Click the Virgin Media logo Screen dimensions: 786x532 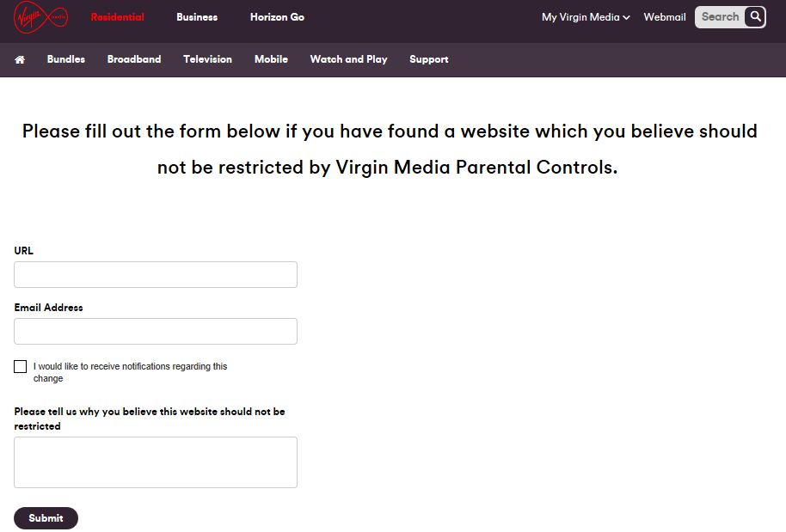tap(40, 17)
